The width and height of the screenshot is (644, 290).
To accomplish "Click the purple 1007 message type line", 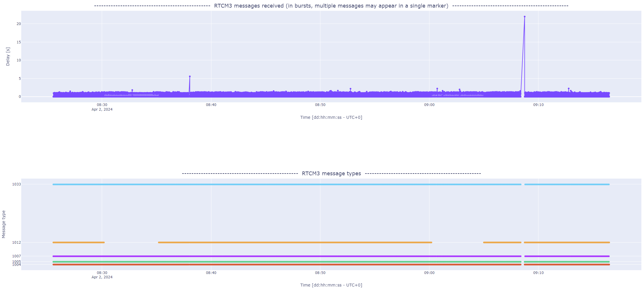I will 291,256.
